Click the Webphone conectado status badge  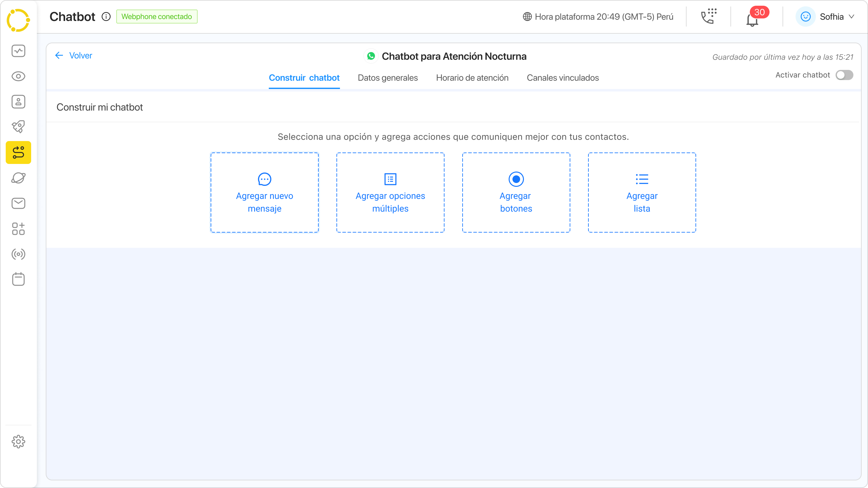[x=157, y=17]
